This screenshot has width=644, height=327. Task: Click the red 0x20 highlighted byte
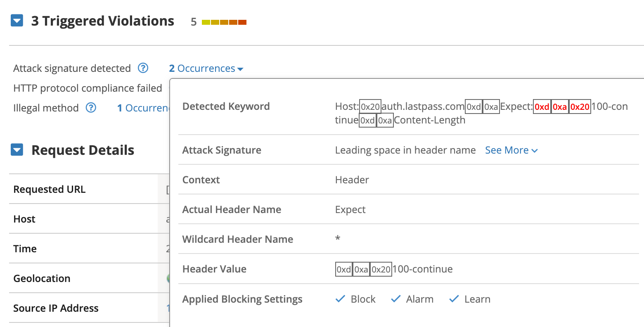click(x=580, y=107)
